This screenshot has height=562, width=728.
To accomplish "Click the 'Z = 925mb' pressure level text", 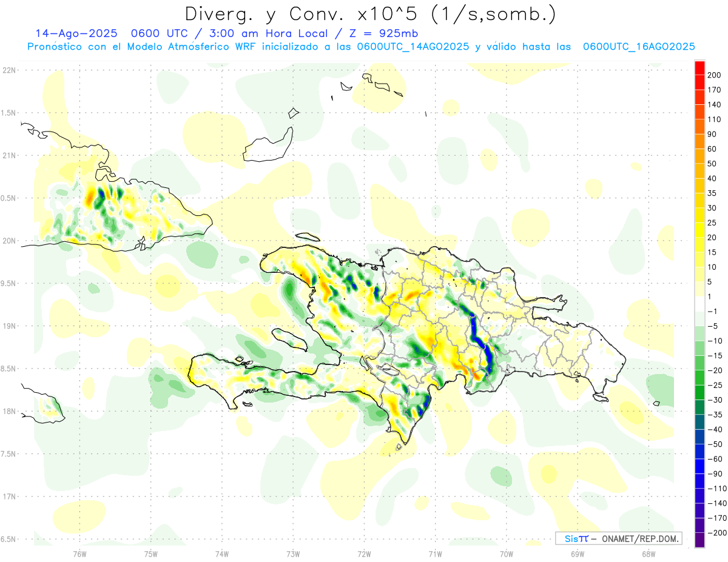I will pyautogui.click(x=383, y=33).
